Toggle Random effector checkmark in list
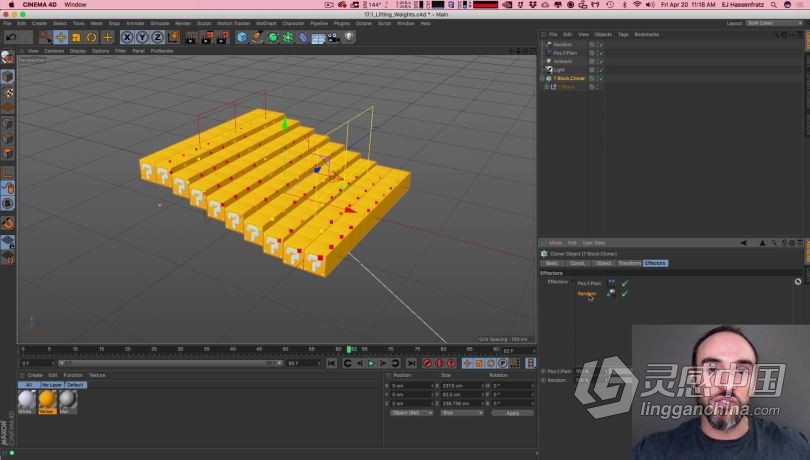This screenshot has width=810, height=460. pos(625,294)
